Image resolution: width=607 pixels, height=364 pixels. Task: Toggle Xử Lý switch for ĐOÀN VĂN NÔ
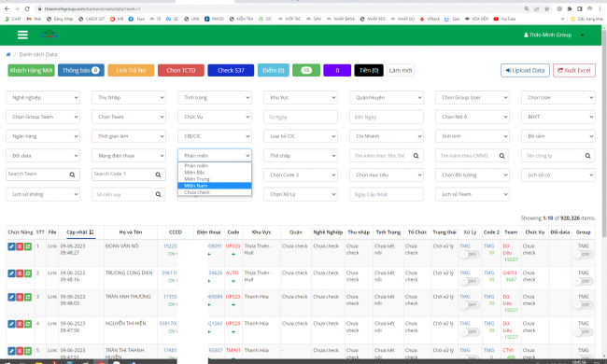pyautogui.click(x=469, y=255)
